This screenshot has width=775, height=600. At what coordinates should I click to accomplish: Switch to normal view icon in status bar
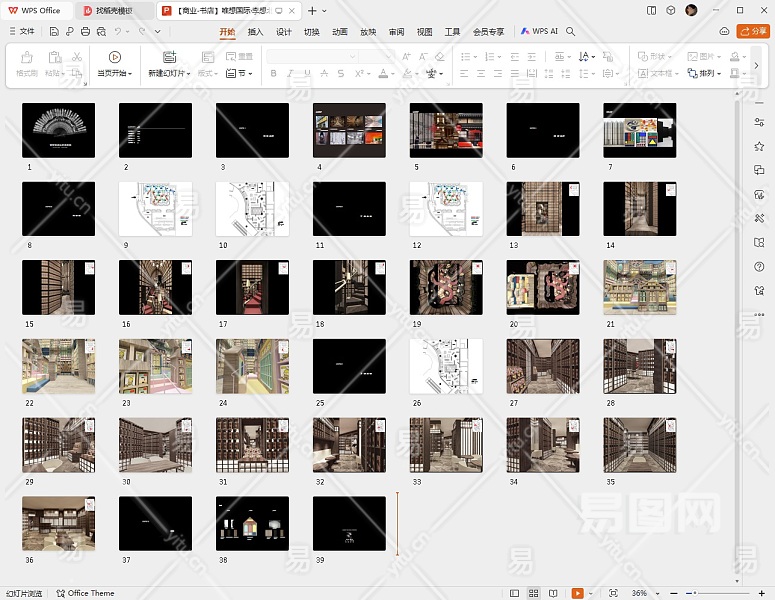click(515, 593)
